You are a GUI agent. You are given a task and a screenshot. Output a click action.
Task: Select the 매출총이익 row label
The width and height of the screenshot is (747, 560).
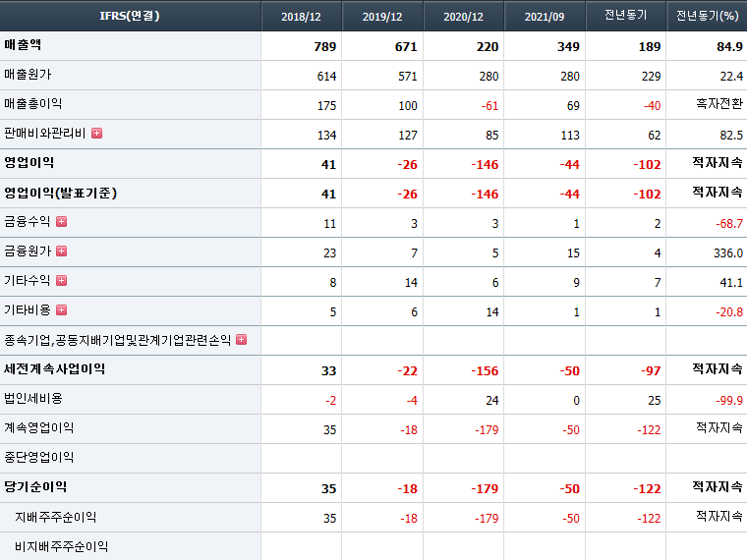(32, 104)
